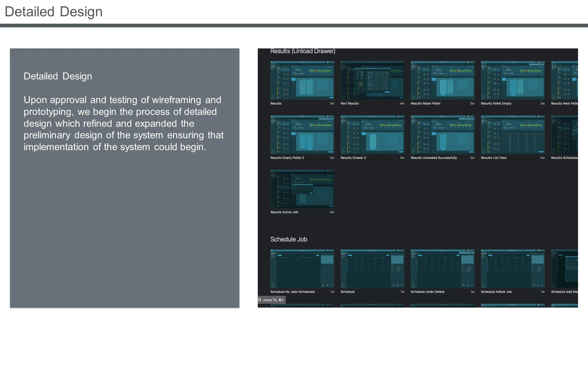588x368 pixels.
Task: Click the Results List View label text
Action: click(x=493, y=158)
